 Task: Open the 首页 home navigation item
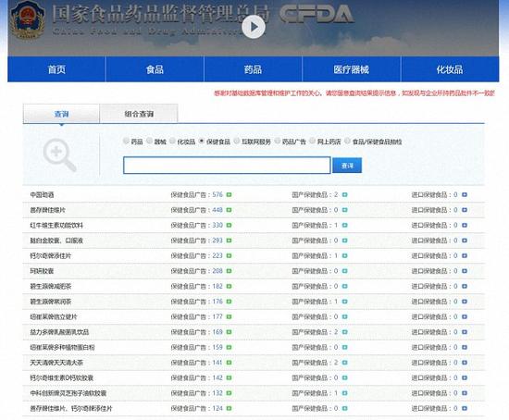(x=56, y=69)
